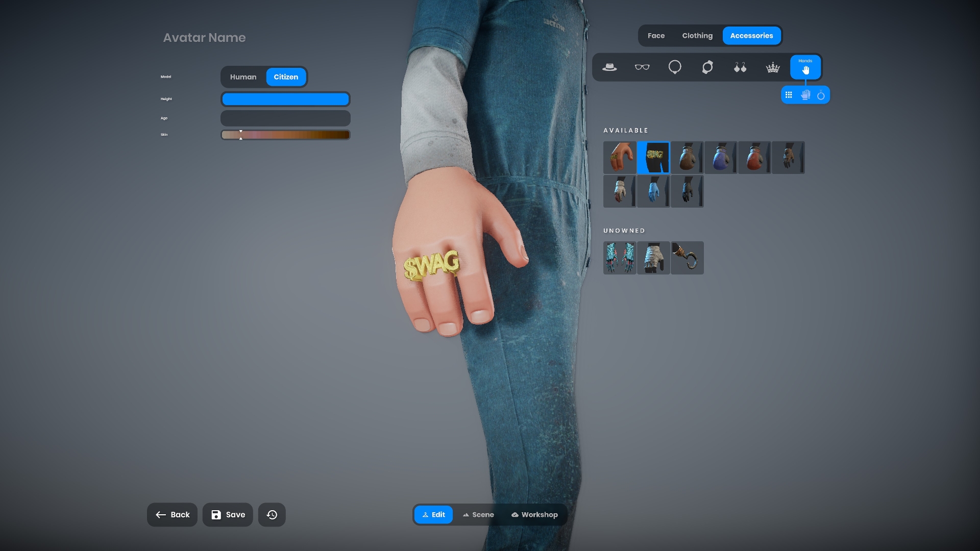Go Back using the arrow button
Viewport: 980px width, 551px height.
click(x=173, y=515)
